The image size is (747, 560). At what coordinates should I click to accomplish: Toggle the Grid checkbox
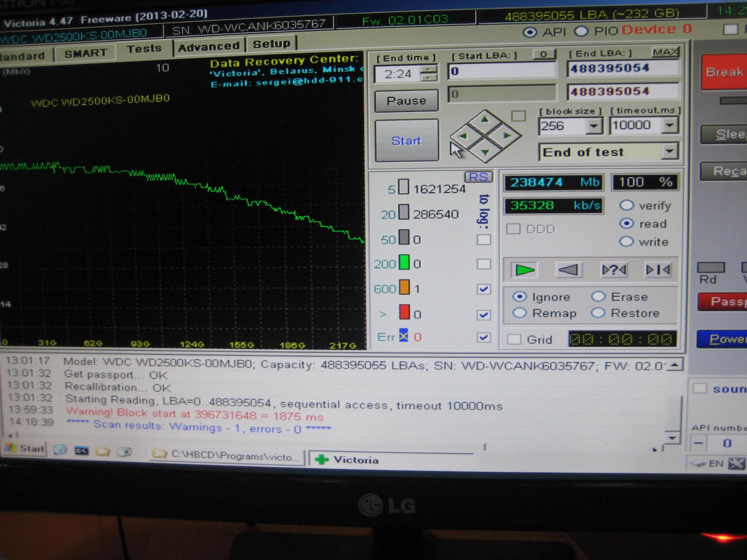514,339
